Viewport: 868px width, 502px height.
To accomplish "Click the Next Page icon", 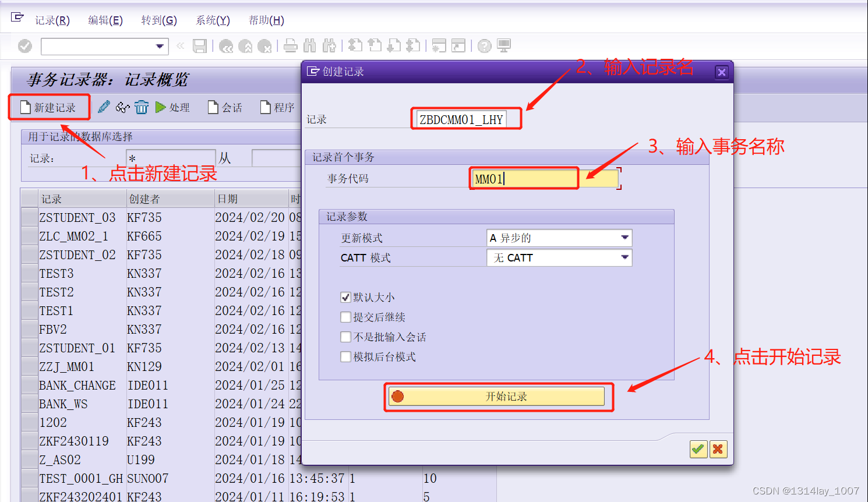I will 394,46.
